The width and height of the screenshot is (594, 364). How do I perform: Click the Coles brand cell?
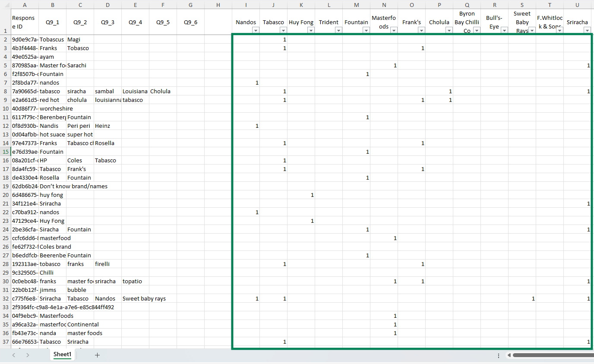click(52, 247)
